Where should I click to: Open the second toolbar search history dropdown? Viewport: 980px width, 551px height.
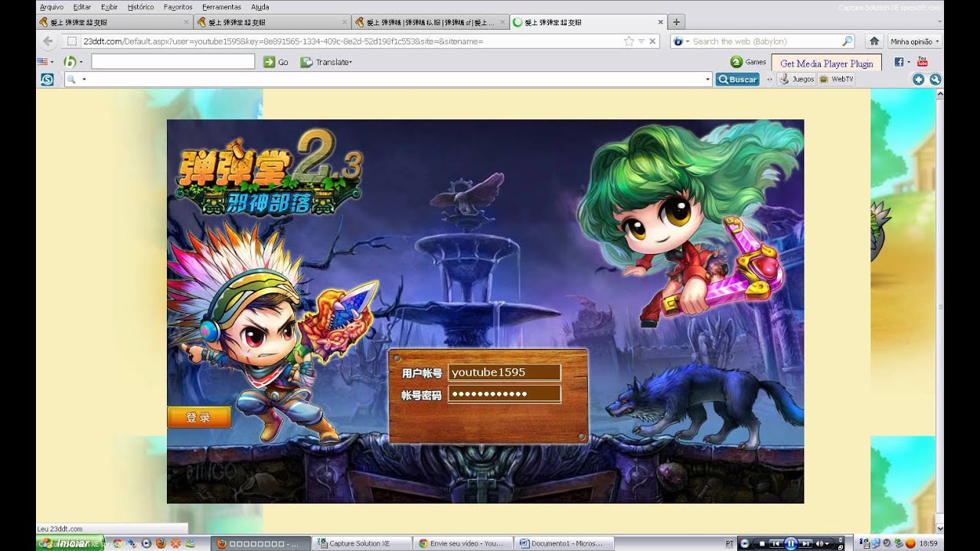pyautogui.click(x=707, y=79)
